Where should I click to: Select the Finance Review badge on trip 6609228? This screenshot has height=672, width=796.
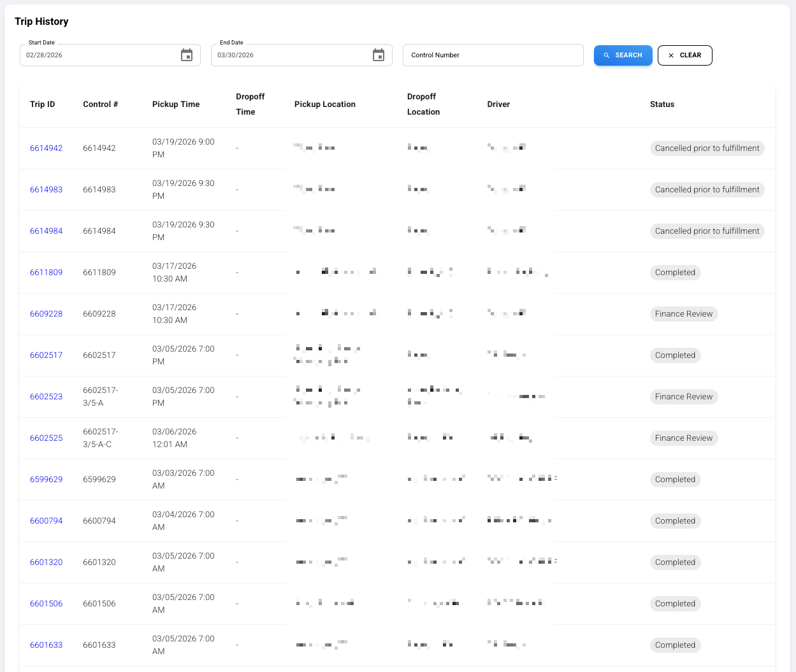[x=684, y=313]
